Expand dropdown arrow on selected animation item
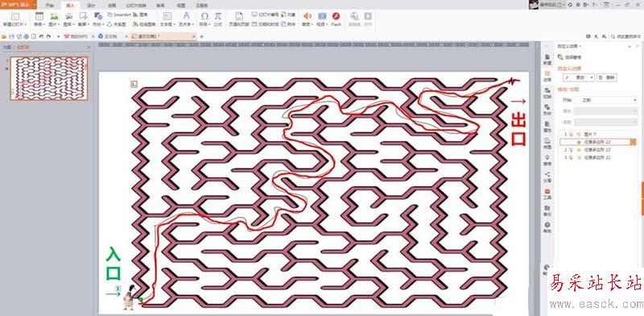The height and width of the screenshot is (316, 644). coord(633,142)
